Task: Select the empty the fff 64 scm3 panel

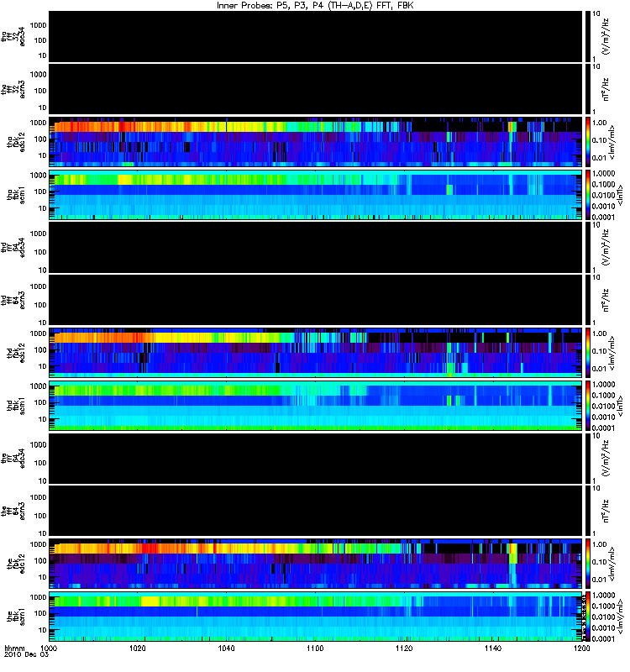Action: (315, 511)
